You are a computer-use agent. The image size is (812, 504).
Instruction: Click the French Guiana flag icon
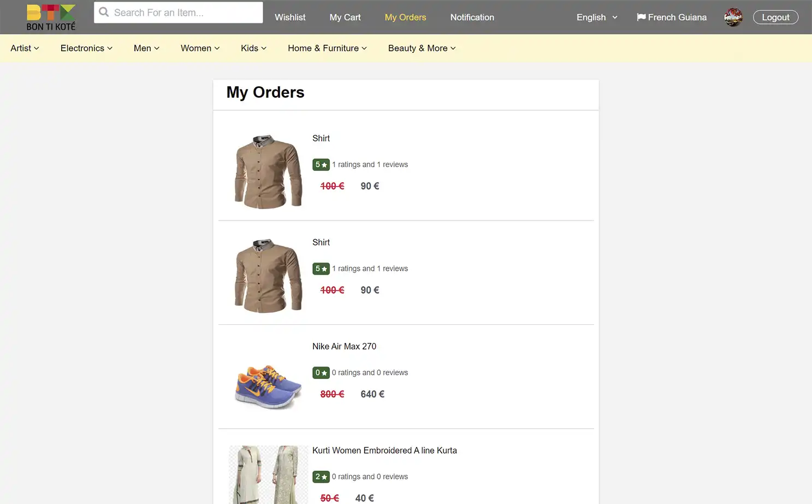pos(641,17)
